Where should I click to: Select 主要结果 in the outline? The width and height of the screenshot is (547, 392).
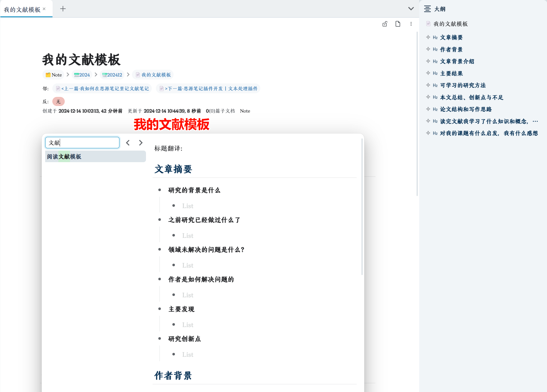coord(451,73)
